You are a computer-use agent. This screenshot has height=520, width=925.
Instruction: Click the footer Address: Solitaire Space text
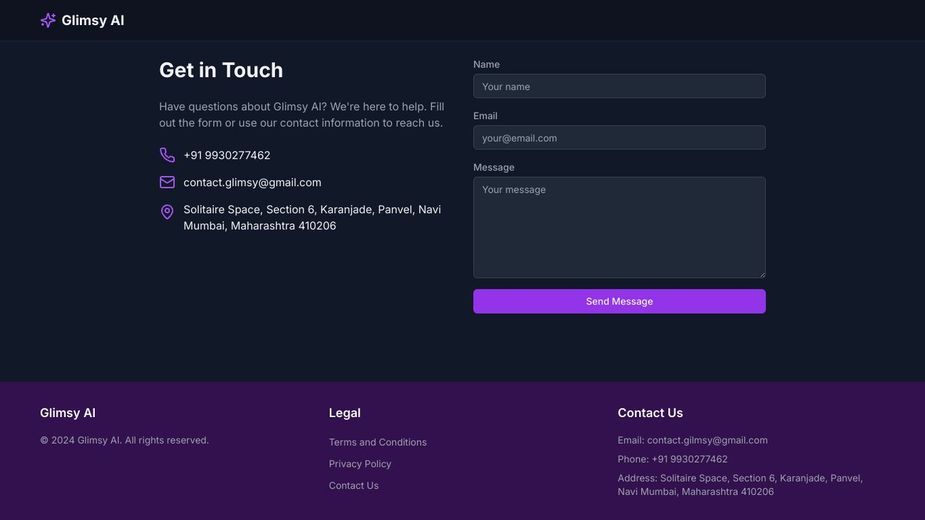(740, 485)
